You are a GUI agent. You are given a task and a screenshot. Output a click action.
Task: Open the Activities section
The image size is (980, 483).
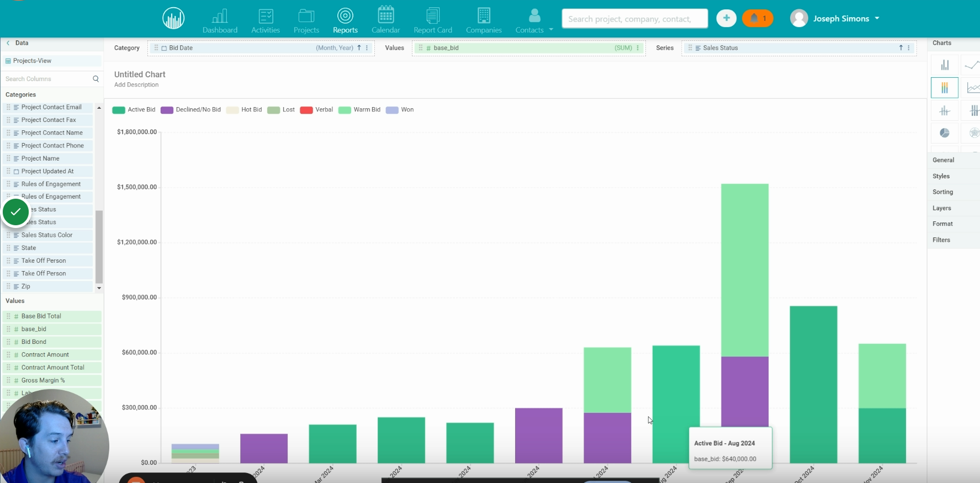pyautogui.click(x=266, y=21)
